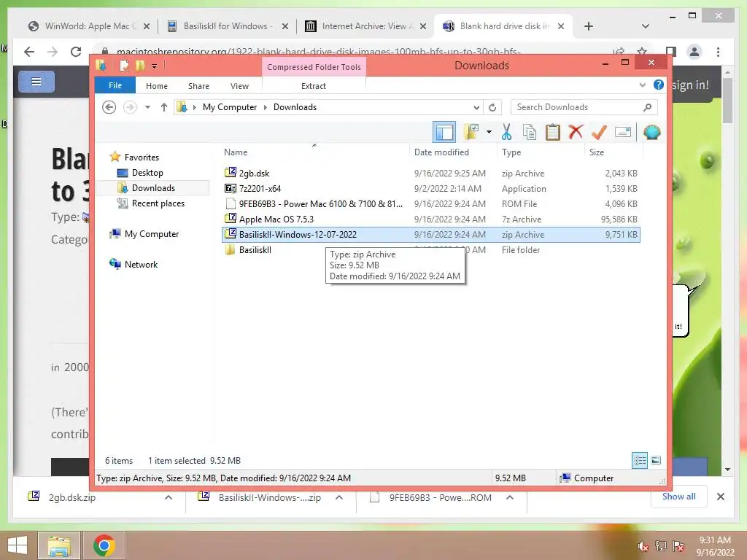
Task: Open options arrow for BasiliskII-Windows zip download
Action: coord(339,497)
